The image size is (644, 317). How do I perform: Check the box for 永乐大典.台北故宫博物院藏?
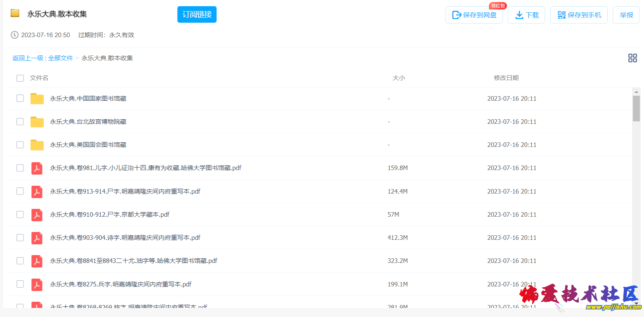20,121
